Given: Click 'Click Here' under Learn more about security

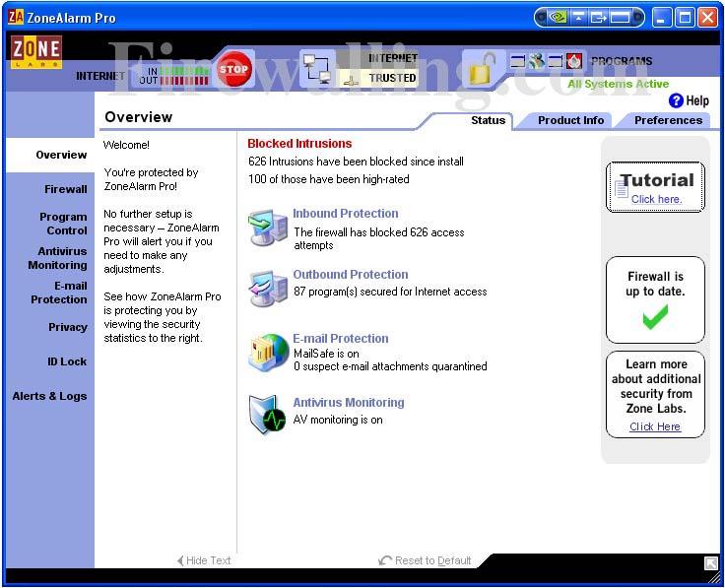Looking at the screenshot, I should point(655,426).
